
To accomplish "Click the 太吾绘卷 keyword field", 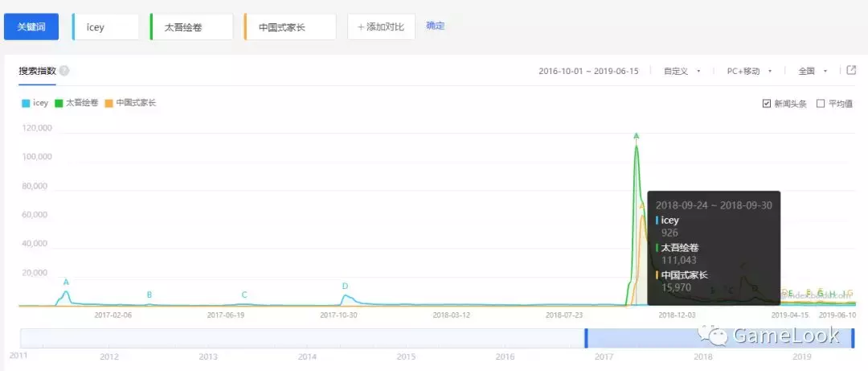I will click(x=191, y=27).
